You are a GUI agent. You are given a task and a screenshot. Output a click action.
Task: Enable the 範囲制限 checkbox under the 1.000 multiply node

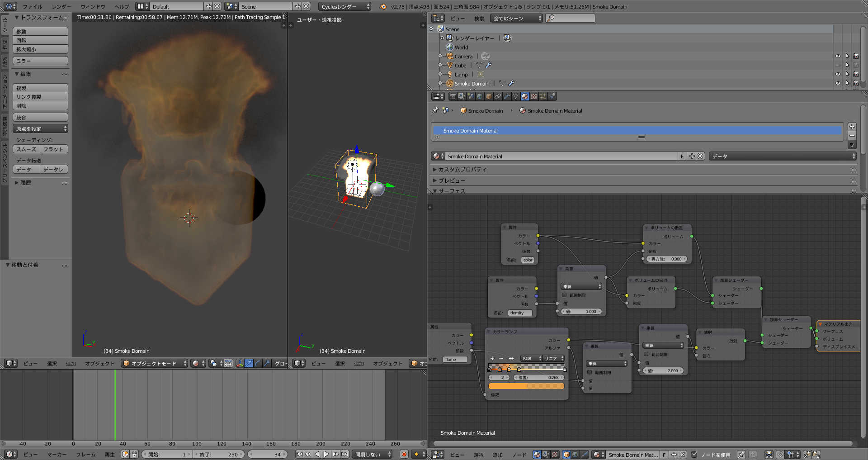click(x=564, y=295)
